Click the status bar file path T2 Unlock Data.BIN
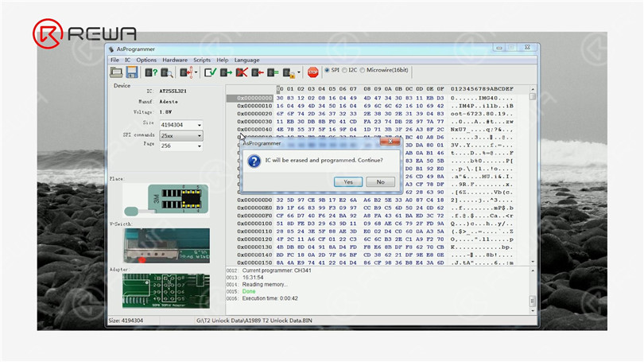The width and height of the screenshot is (644, 362). [254, 321]
